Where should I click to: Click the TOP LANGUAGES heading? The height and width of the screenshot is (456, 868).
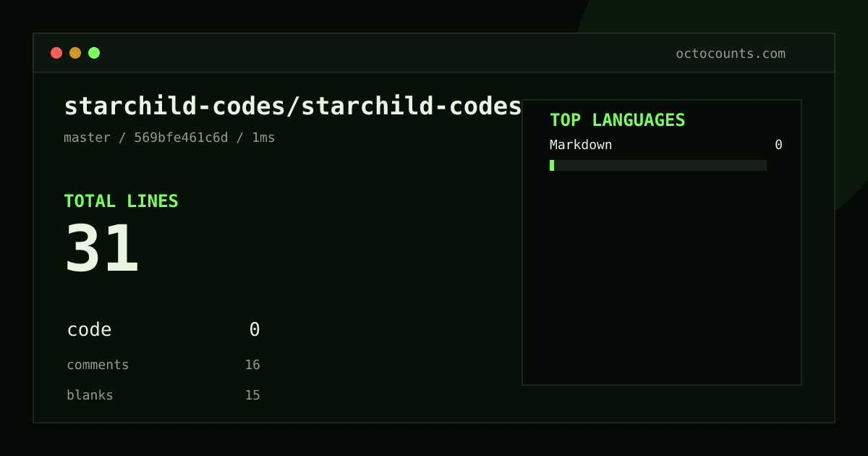click(x=618, y=120)
